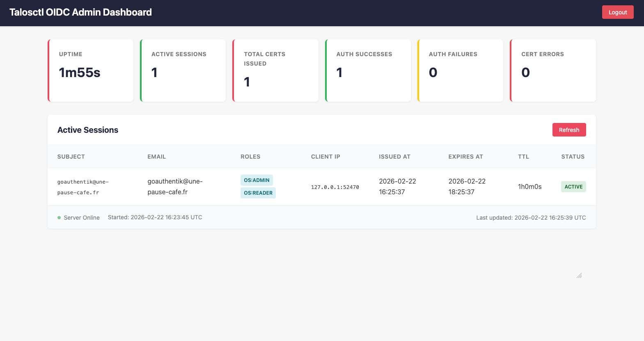Click the ACTIVE status badge
Image resolution: width=644 pixels, height=341 pixels.
click(573, 187)
